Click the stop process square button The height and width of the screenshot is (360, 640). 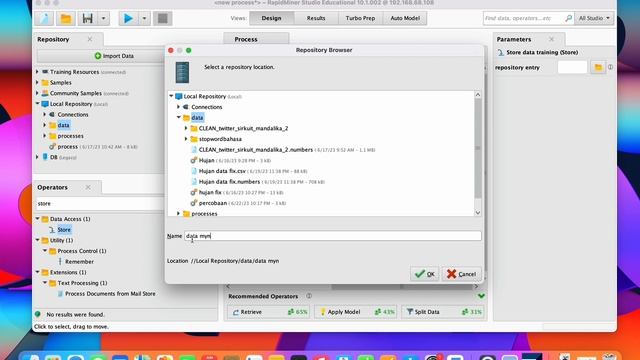162,18
